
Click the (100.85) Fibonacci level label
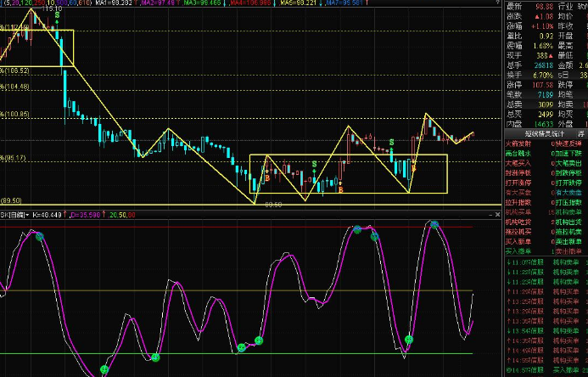pyautogui.click(x=16, y=114)
